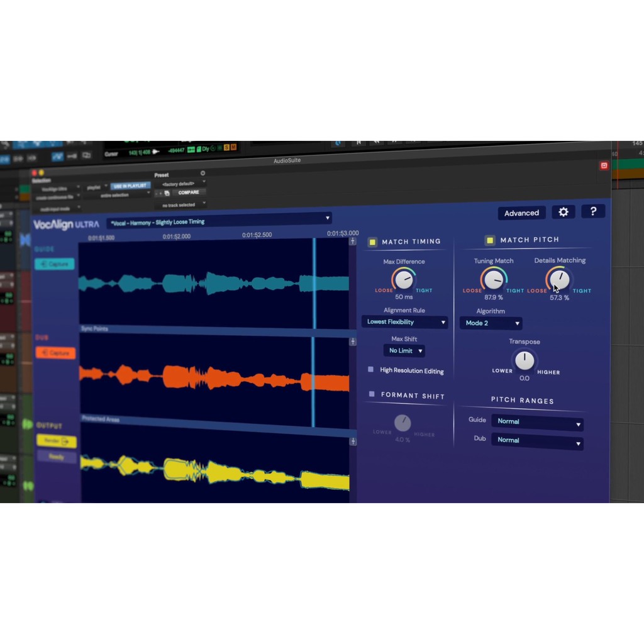Click the blue playhead line in Guide waveform
This screenshot has height=644, width=644.
314,283
